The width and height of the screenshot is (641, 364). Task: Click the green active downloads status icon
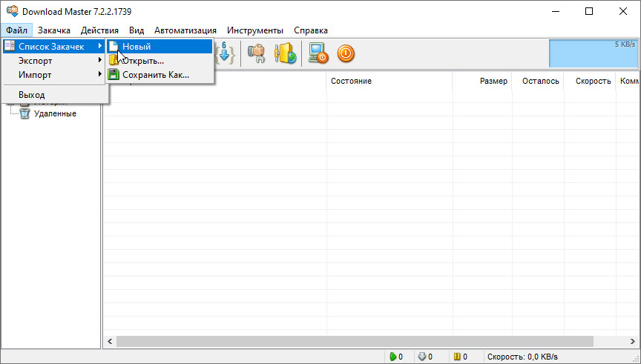(393, 357)
